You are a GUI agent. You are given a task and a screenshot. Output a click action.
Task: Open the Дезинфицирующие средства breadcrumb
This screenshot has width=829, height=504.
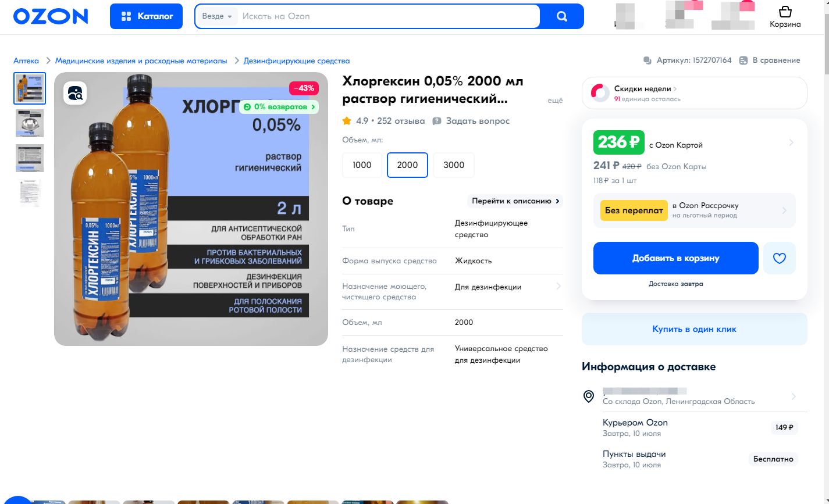(297, 60)
